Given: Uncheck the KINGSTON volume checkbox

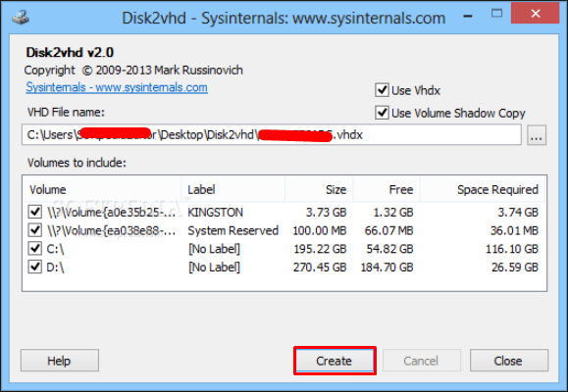Looking at the screenshot, I should point(34,212).
